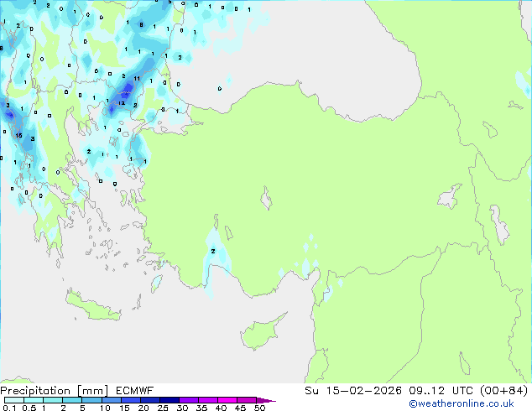Click the legend scale label '45'
Image resolution: width=532 pixels, height=411 pixels.
(x=240, y=408)
